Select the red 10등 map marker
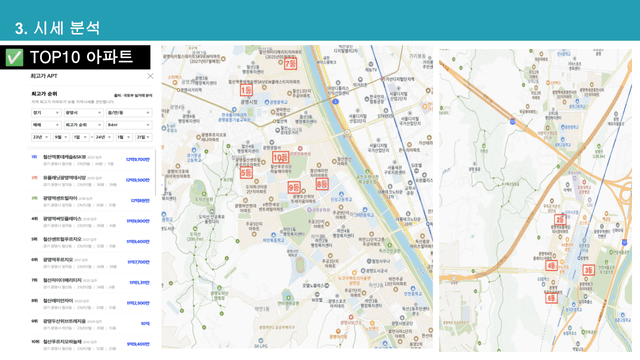This screenshot has height=360, width=640. (x=280, y=158)
